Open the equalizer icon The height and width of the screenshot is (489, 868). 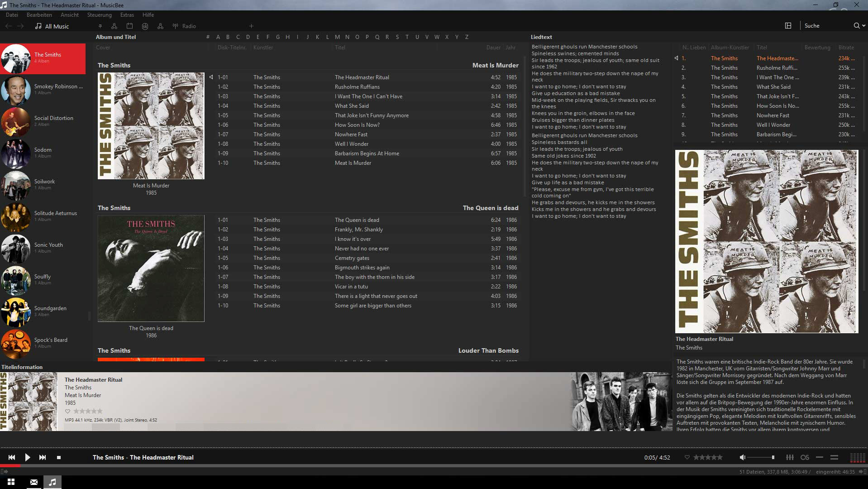click(x=790, y=457)
